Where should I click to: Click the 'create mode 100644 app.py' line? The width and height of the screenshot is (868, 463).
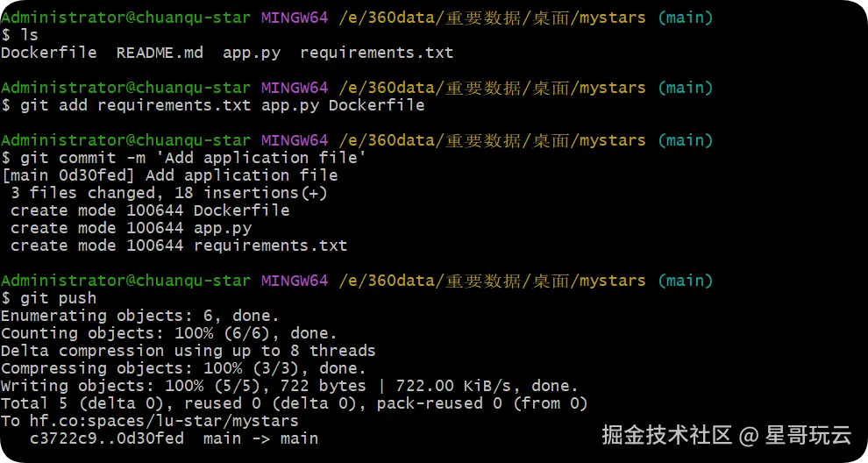click(131, 228)
